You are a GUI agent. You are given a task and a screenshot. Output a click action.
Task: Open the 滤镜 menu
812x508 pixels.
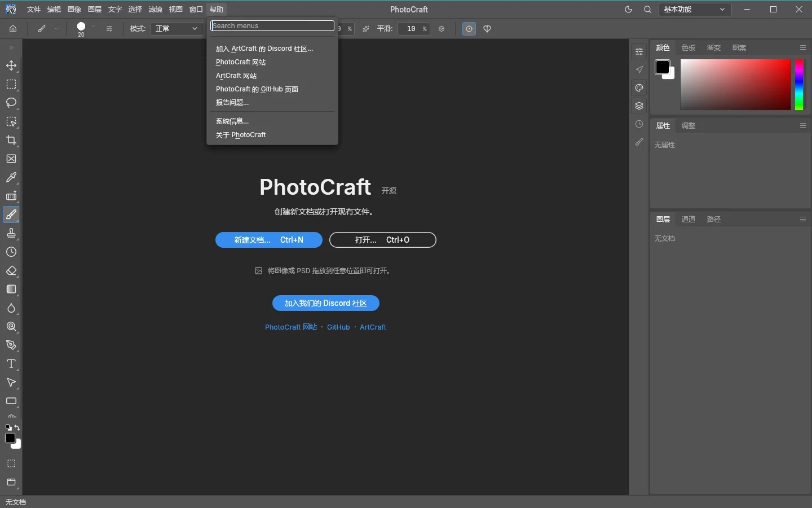[x=156, y=10]
